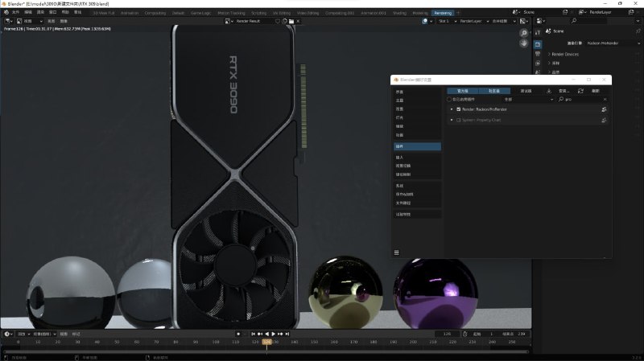Click the zoom magnifier gizmo in image view

pos(524,33)
